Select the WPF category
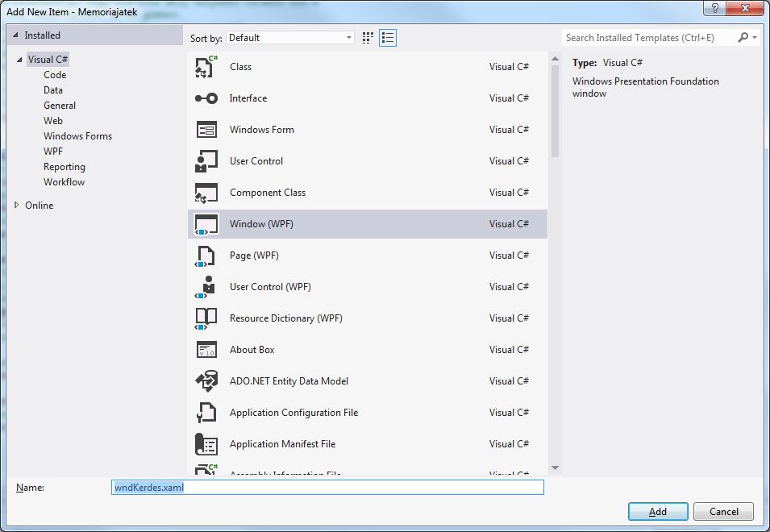 [x=53, y=152]
